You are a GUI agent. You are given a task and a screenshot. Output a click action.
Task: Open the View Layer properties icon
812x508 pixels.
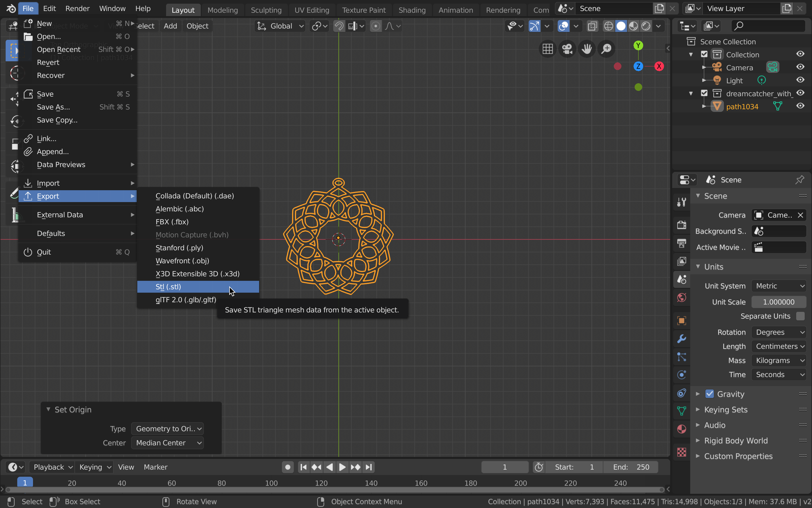coord(681,261)
